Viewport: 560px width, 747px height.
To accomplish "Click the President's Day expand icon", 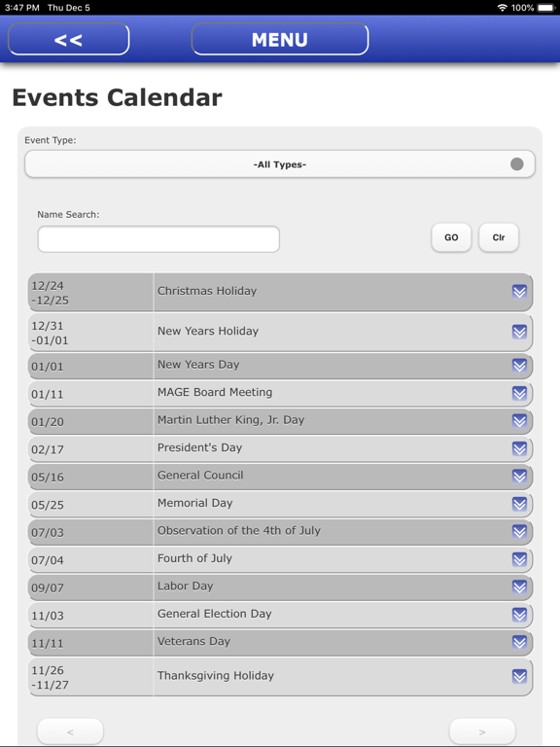I will pyautogui.click(x=519, y=447).
